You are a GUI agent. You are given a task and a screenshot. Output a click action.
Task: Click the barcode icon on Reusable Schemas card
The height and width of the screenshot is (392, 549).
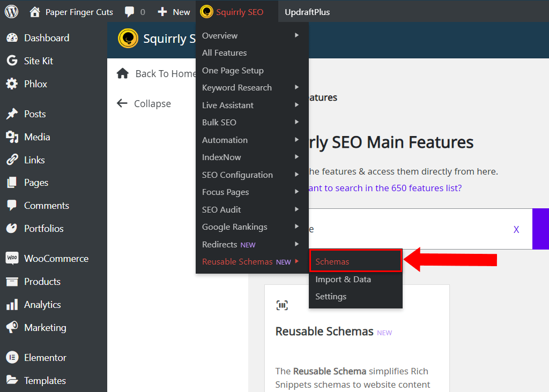point(282,305)
